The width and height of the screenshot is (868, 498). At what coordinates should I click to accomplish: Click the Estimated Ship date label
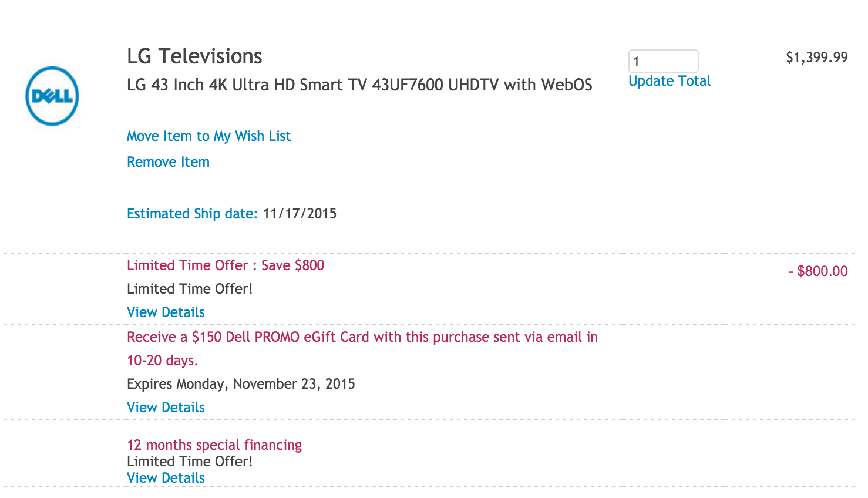(191, 213)
